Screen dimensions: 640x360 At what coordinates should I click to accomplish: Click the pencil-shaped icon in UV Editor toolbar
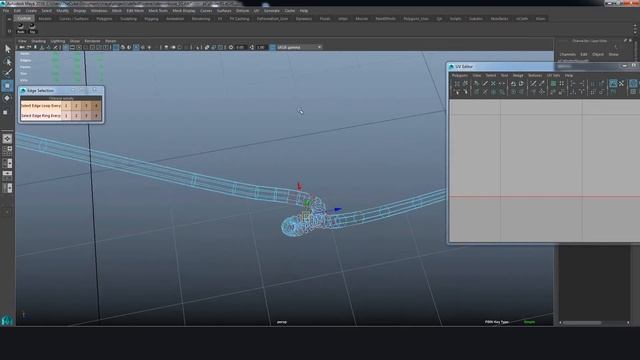pyautogui.click(x=485, y=83)
